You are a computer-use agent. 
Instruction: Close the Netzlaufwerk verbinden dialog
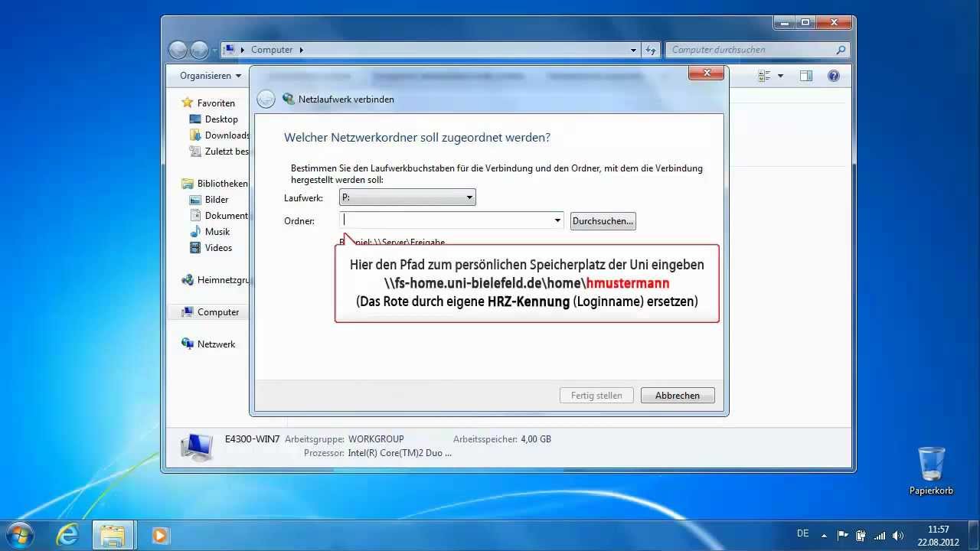tap(706, 73)
